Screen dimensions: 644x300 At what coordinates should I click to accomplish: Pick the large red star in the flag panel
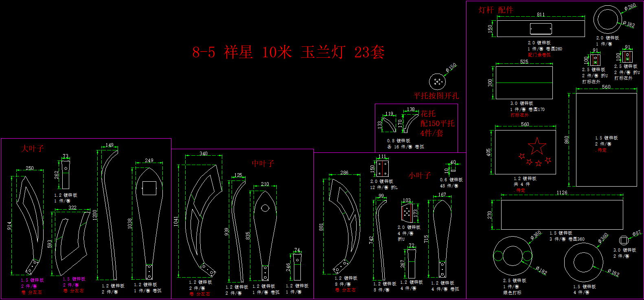pyautogui.click(x=537, y=146)
